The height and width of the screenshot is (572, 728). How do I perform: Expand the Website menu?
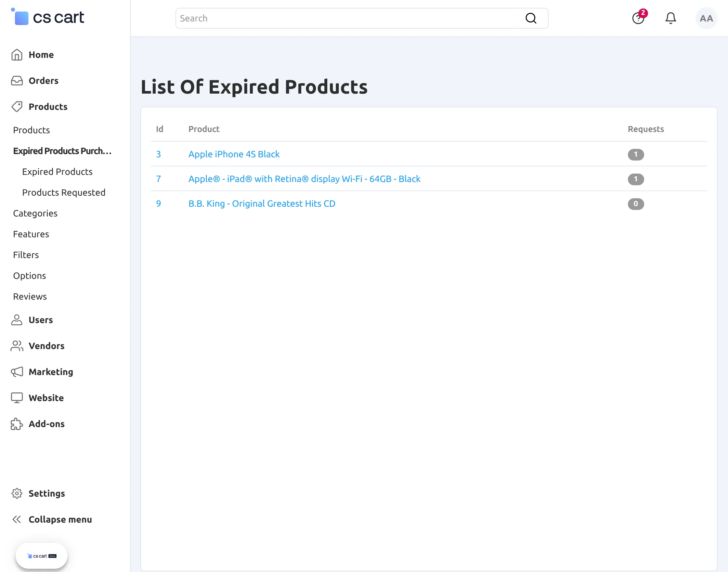tap(46, 397)
